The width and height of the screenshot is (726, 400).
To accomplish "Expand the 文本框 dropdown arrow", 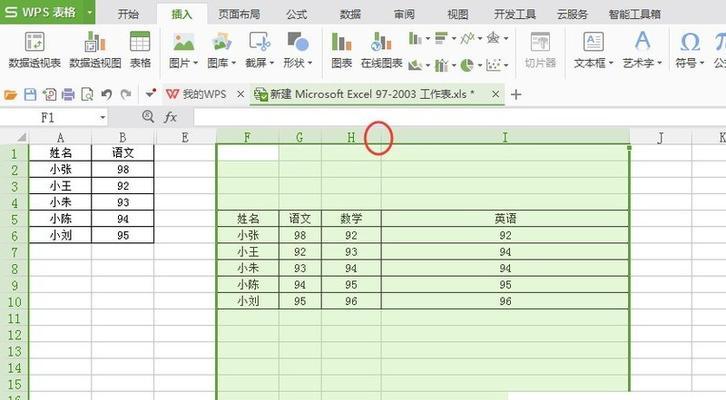I will coord(611,63).
